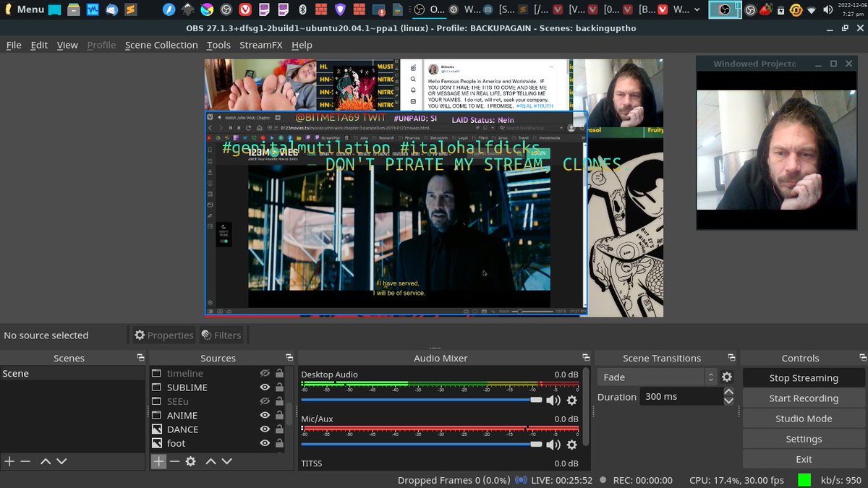
Task: Enter Studio Mode
Action: tap(804, 418)
